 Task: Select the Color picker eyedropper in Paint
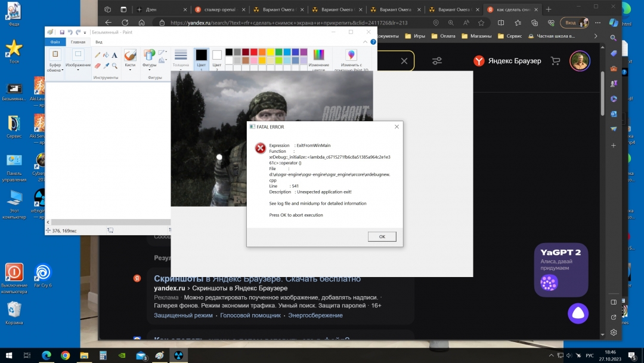coord(106,65)
